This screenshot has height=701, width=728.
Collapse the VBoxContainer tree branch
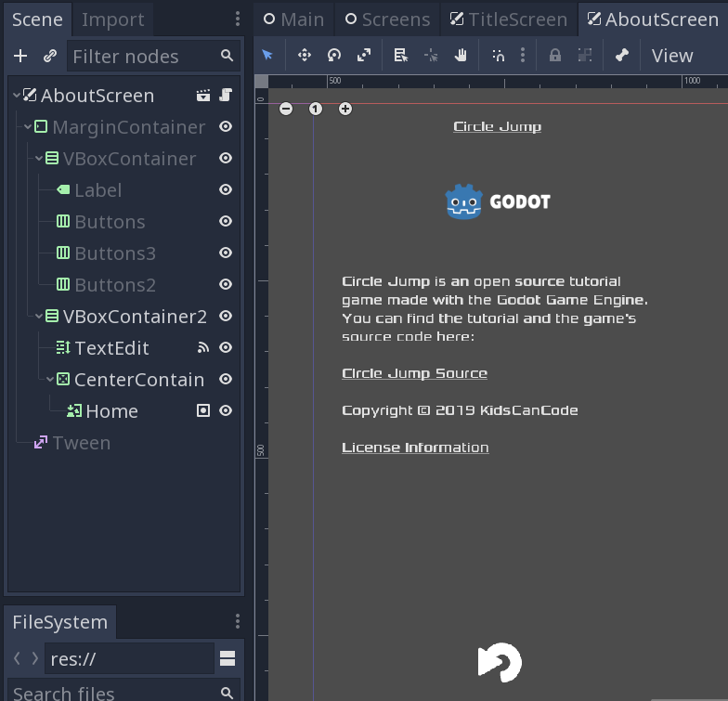(x=39, y=158)
